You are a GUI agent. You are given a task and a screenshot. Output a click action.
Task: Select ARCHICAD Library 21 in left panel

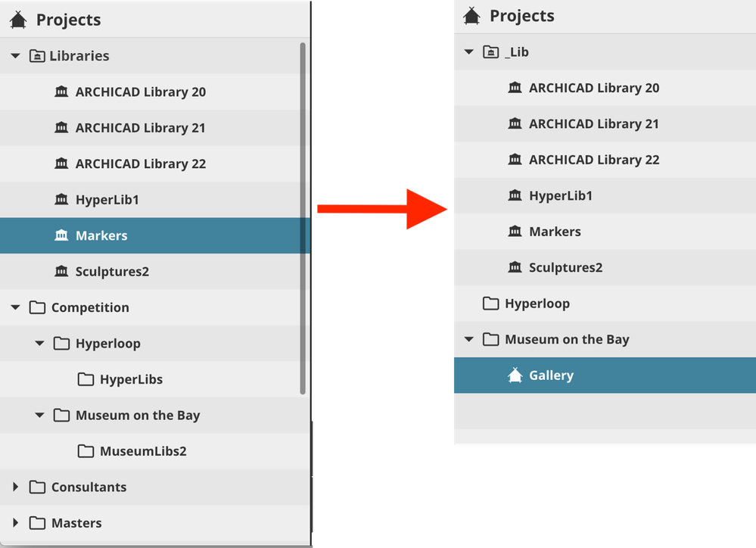(x=140, y=128)
